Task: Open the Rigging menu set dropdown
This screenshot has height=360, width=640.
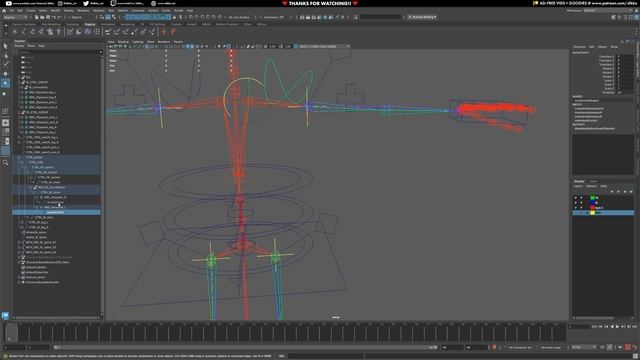Action: 15,17
